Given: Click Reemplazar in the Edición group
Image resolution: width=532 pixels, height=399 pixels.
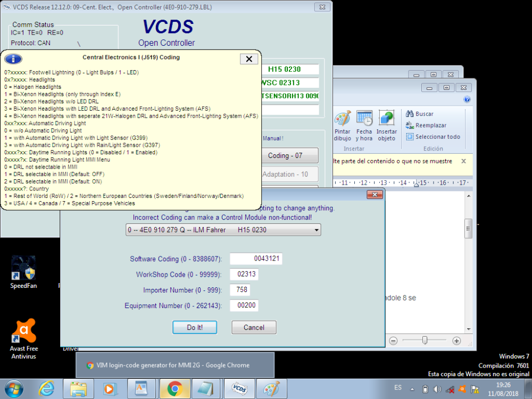Looking at the screenshot, I should click(426, 126).
